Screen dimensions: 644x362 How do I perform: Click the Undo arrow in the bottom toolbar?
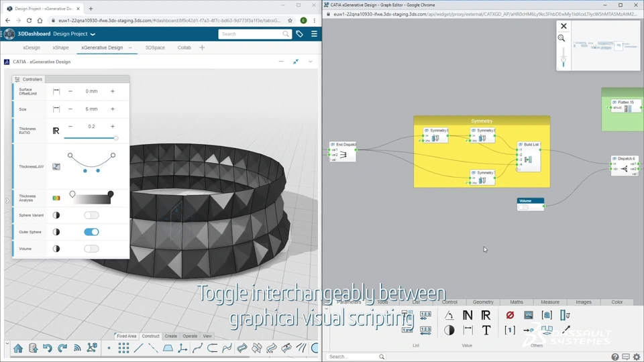click(x=48, y=349)
